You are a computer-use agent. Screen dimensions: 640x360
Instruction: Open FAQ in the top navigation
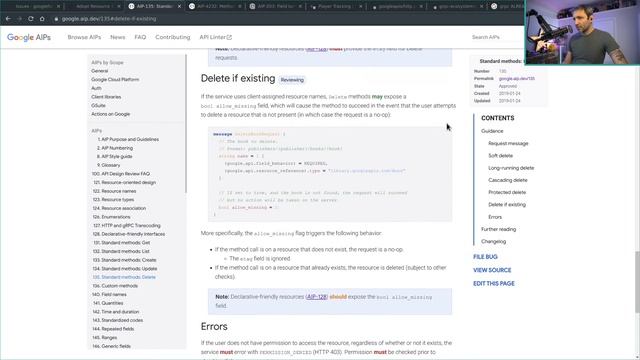(x=140, y=37)
